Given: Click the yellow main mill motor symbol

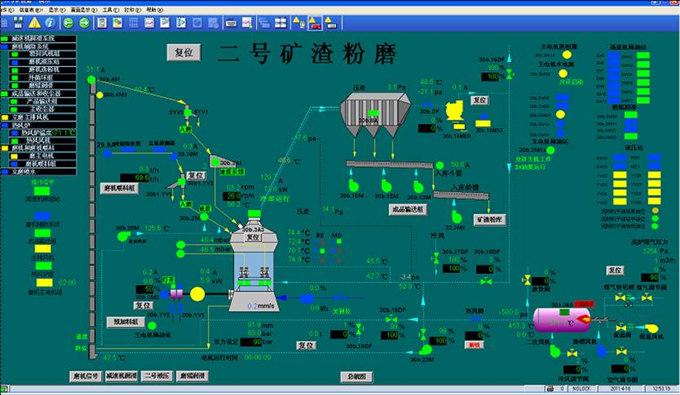Looking at the screenshot, I should tap(197, 294).
